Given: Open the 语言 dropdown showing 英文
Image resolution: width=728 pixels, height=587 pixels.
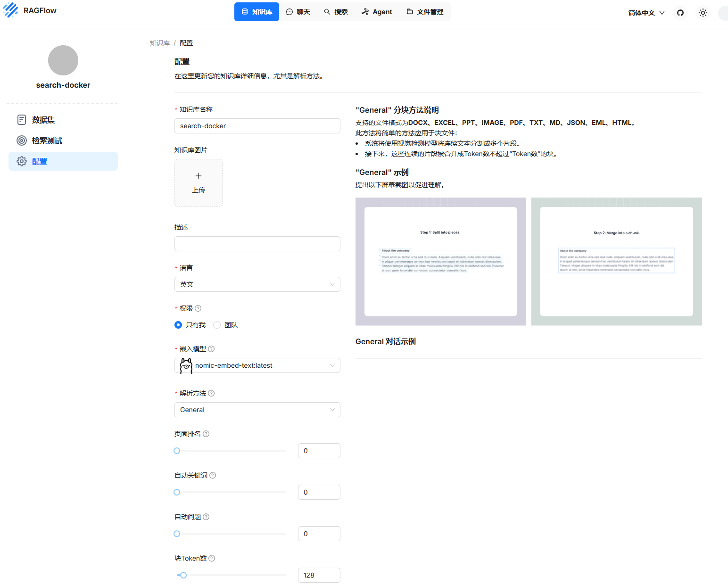Looking at the screenshot, I should [257, 284].
